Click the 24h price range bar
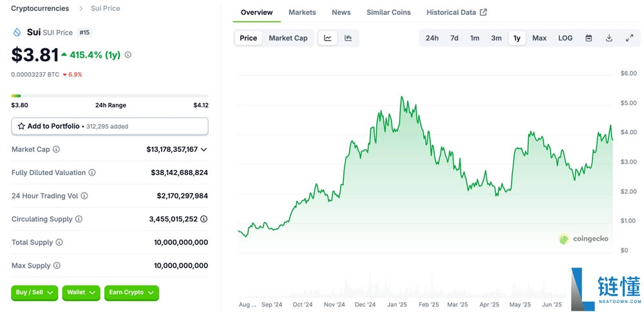This screenshot has height=312, width=644. (x=109, y=96)
